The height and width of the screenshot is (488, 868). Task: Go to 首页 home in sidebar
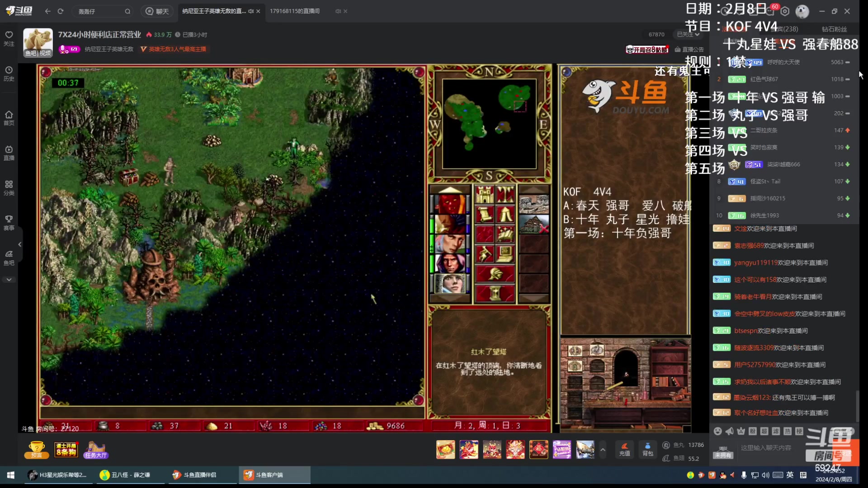9,118
